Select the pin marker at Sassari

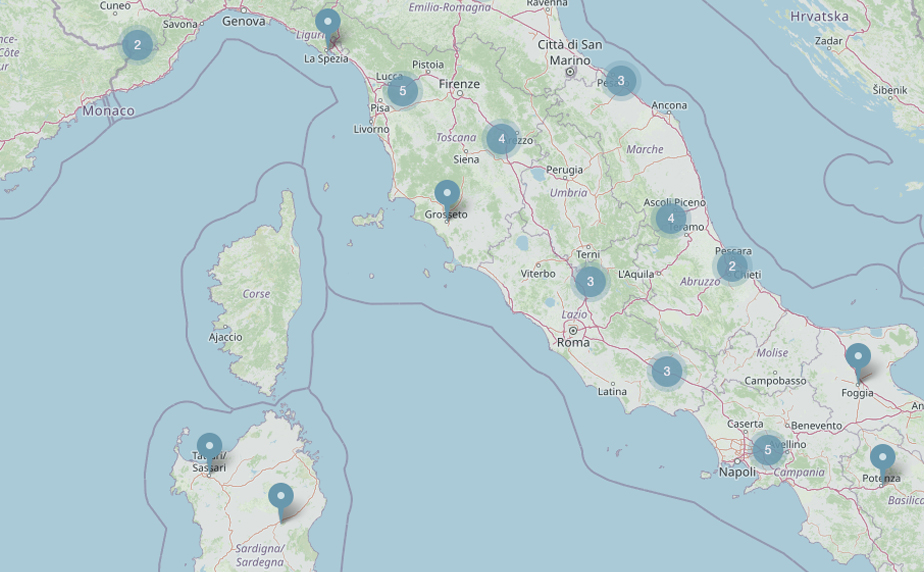point(209,448)
